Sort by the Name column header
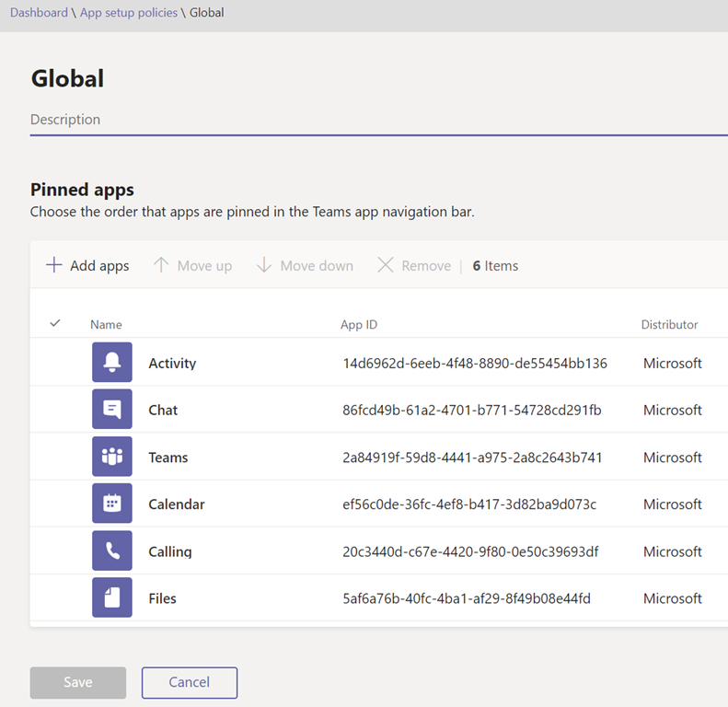 click(106, 325)
